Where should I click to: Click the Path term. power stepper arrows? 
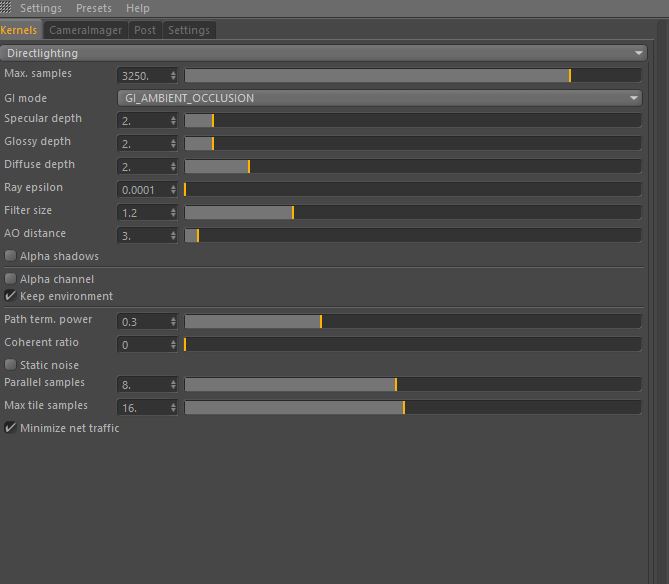tap(173, 322)
